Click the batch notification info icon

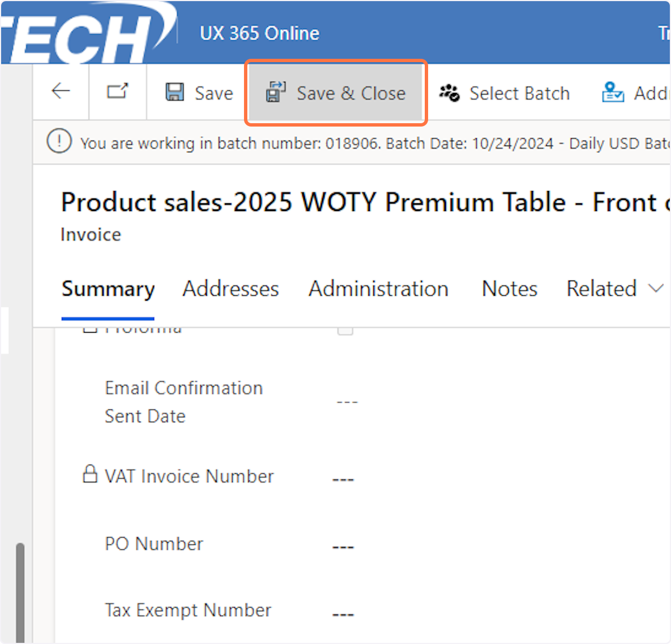(x=59, y=141)
